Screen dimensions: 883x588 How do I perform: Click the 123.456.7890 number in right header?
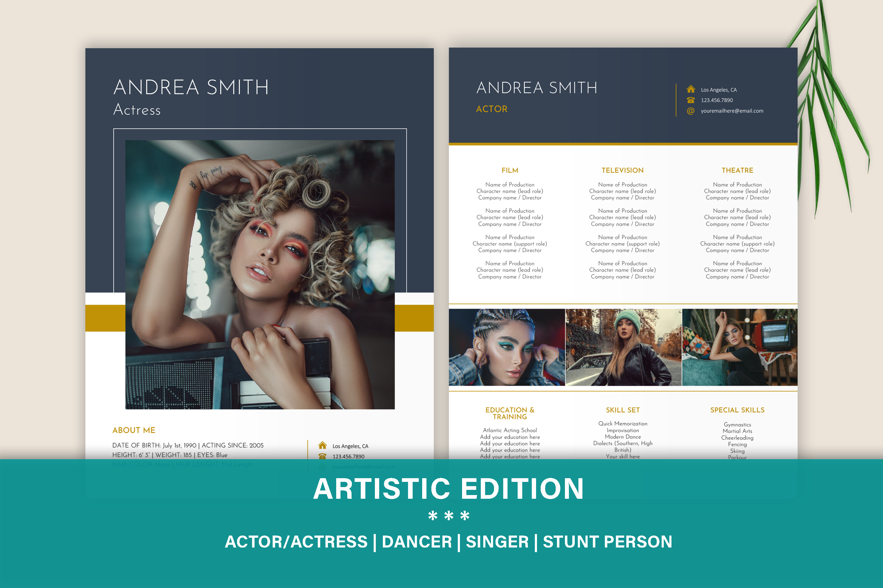click(716, 100)
